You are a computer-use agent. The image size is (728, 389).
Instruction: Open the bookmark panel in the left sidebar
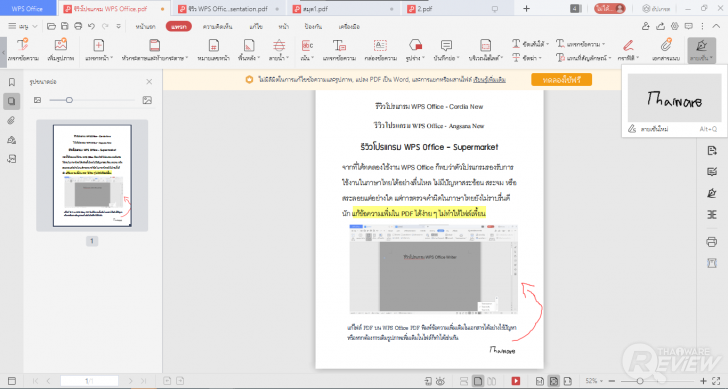point(12,82)
